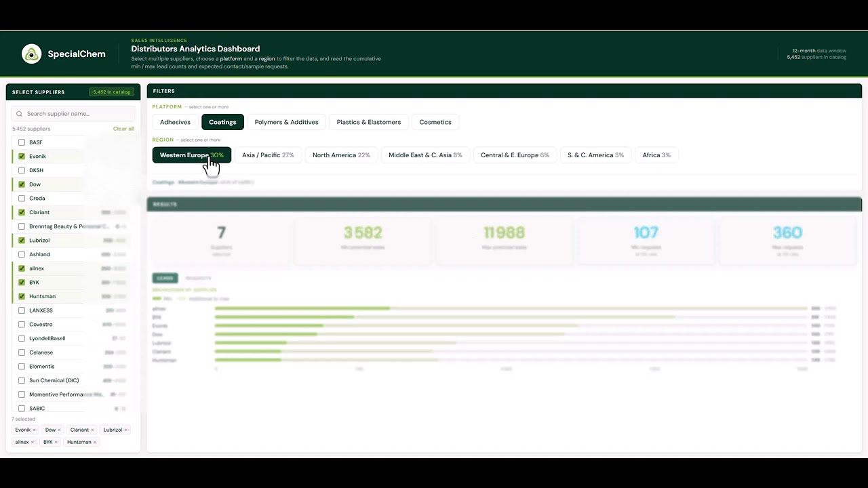Tick the BASF supplier checkbox
The width and height of the screenshot is (868, 488).
22,142
